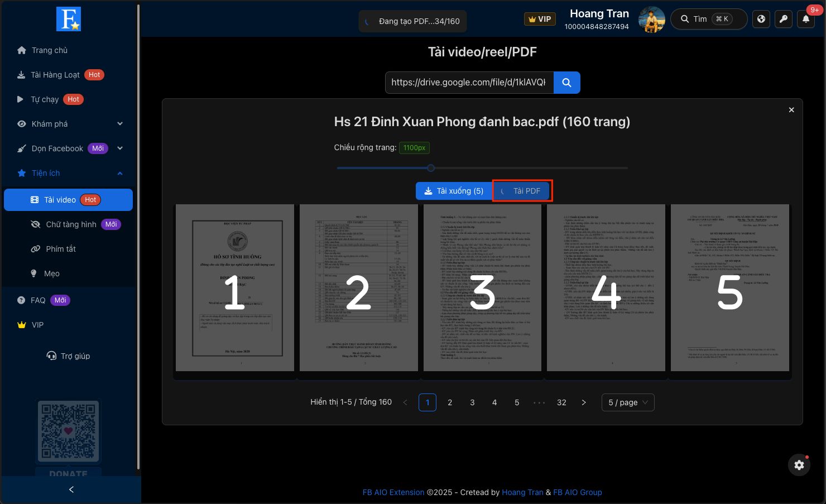
Task: Click the blue search magnifier button
Action: coord(566,83)
